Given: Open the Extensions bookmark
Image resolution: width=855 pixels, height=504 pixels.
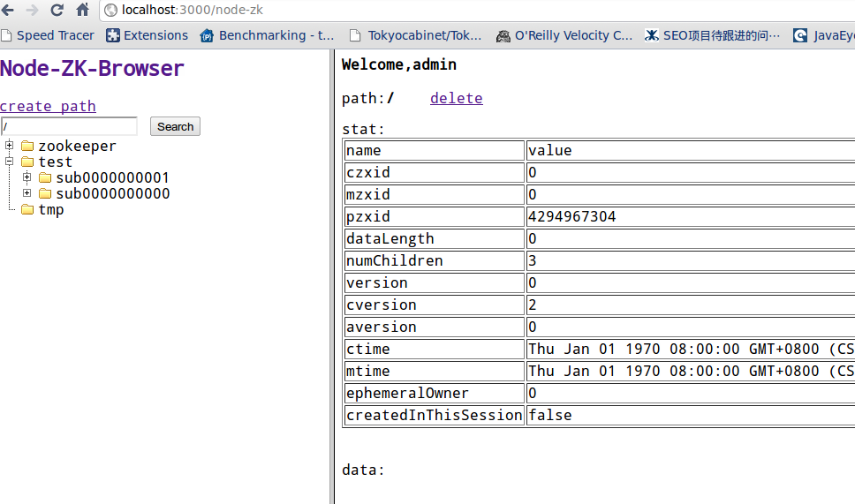Looking at the screenshot, I should tap(147, 35).
